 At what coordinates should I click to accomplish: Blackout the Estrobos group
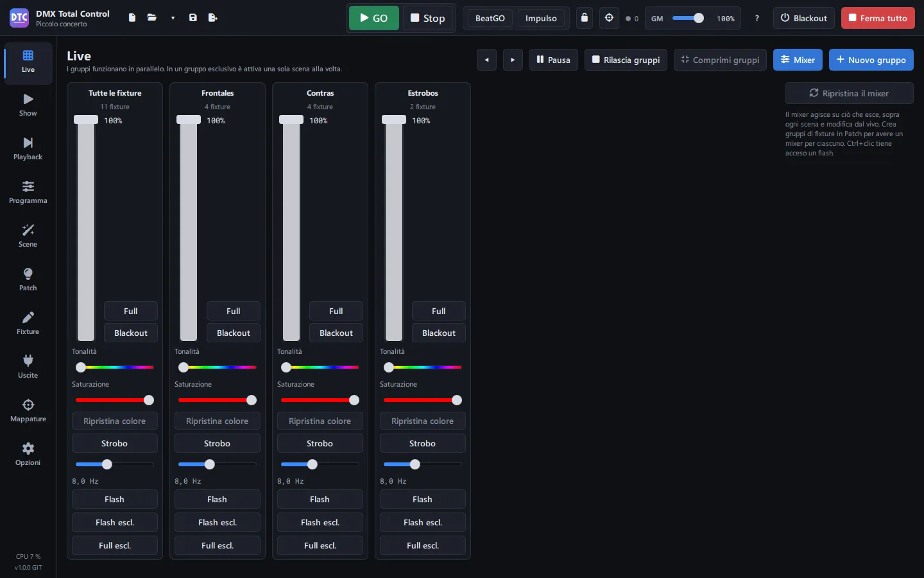pos(439,333)
